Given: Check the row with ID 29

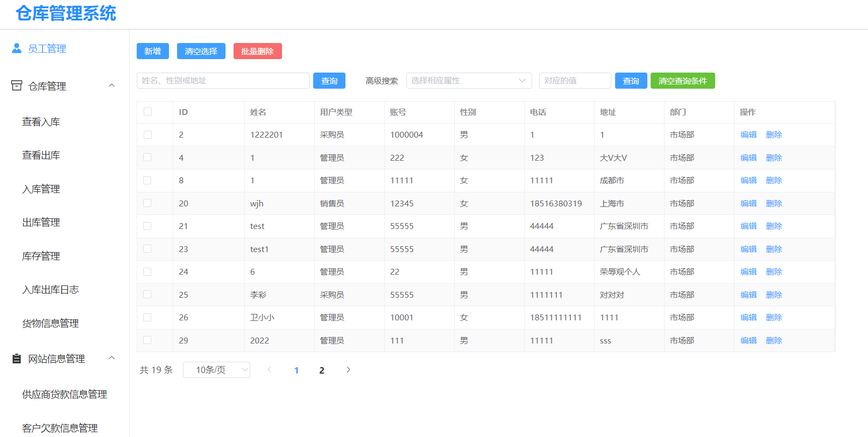Looking at the screenshot, I should 147,340.
